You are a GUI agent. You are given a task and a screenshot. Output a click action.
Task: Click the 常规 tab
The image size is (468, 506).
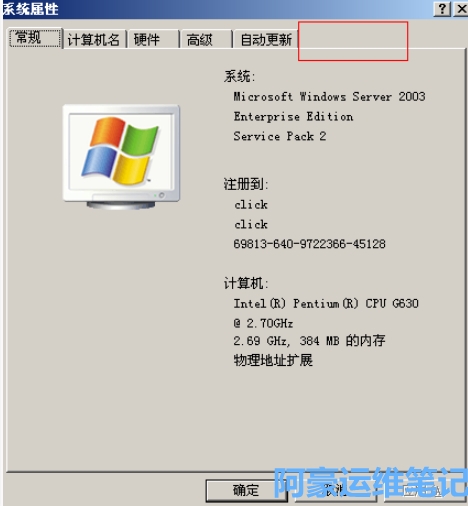coord(35,38)
